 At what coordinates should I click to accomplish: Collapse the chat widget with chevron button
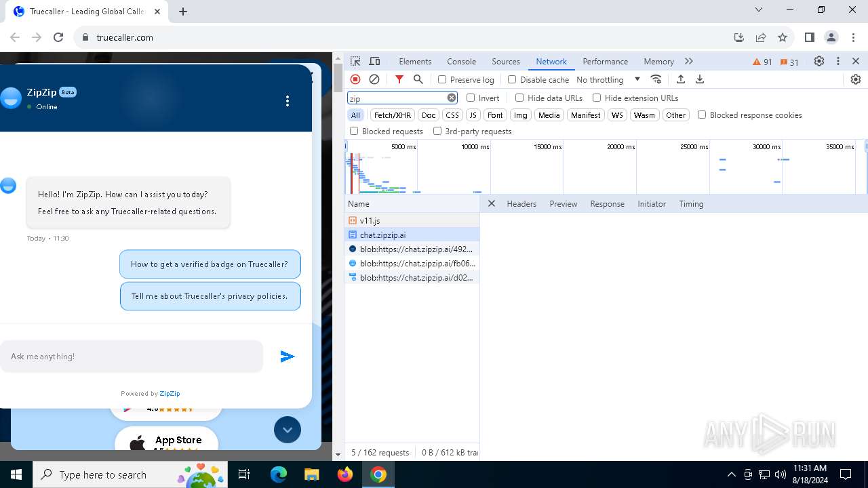[x=288, y=430]
